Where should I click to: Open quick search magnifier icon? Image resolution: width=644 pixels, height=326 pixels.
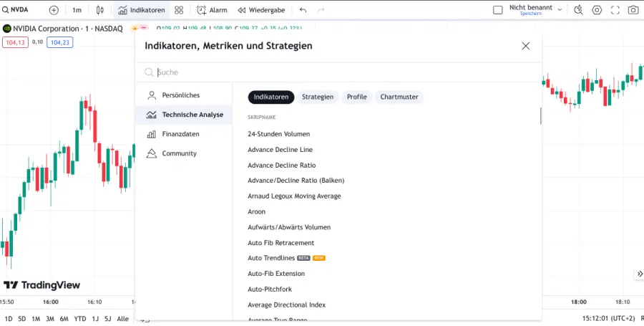tap(578, 10)
